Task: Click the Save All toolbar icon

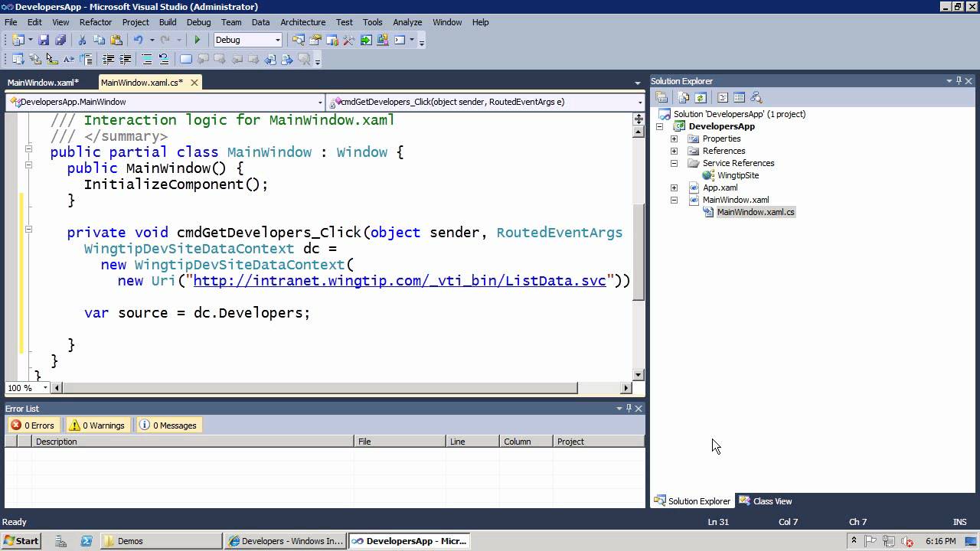Action: pos(60,40)
